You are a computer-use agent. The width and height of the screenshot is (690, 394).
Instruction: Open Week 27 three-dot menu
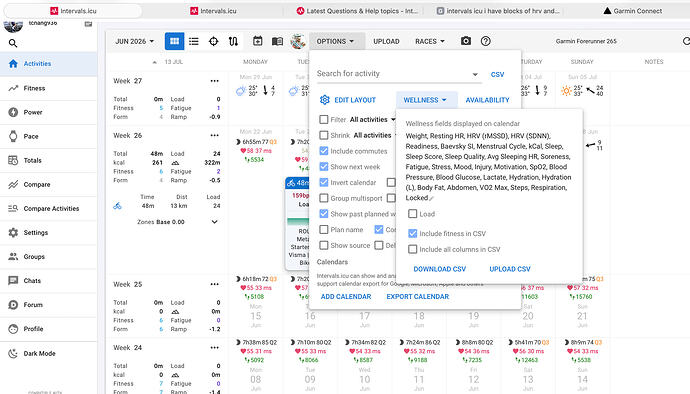(x=214, y=81)
